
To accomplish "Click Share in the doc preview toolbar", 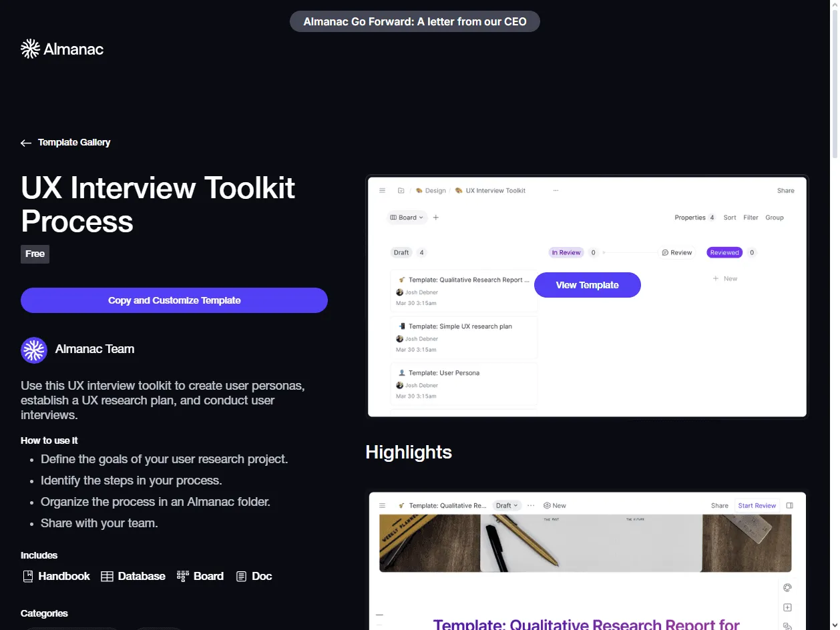I will click(x=720, y=506).
